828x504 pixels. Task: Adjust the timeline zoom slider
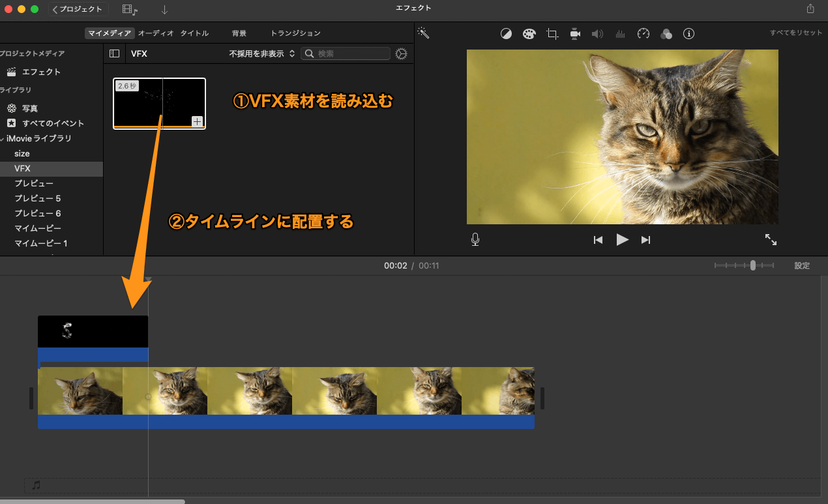tap(752, 265)
